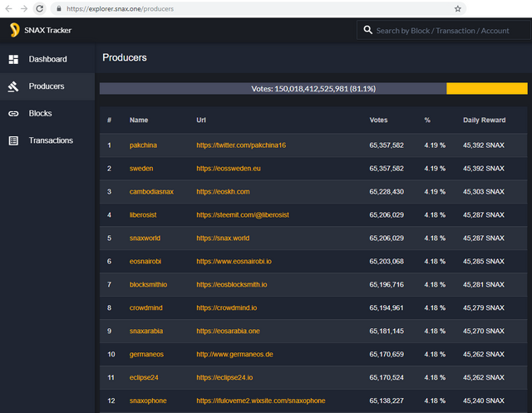Viewport: 532px width, 413px height.
Task: Click the Producers page heading
Action: tap(125, 57)
